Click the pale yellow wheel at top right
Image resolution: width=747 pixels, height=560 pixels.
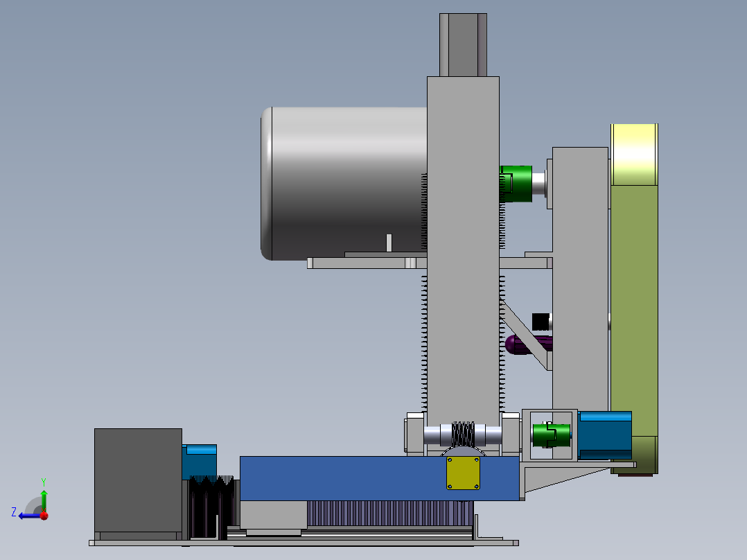tap(634, 155)
